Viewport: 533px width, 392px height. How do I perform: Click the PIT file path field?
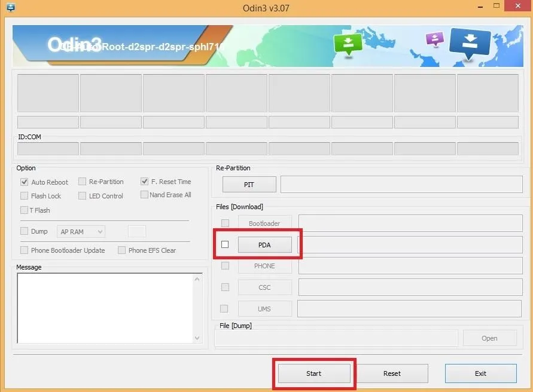tap(401, 185)
